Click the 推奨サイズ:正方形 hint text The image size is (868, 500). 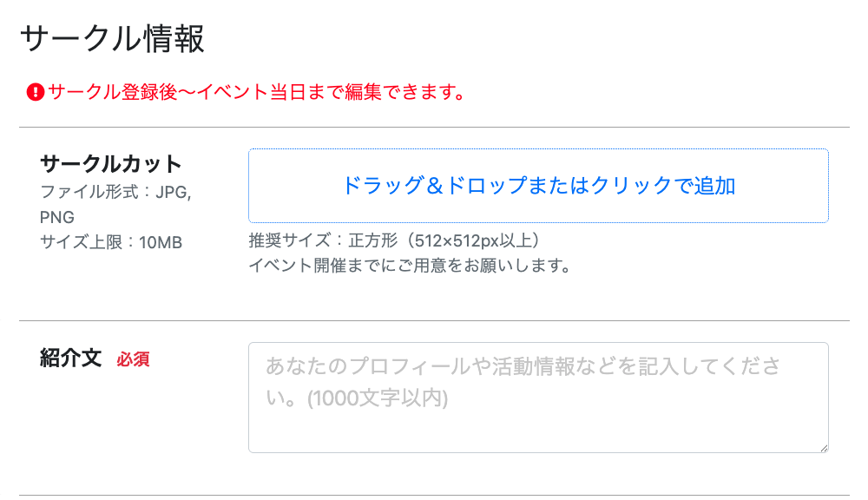323,240
